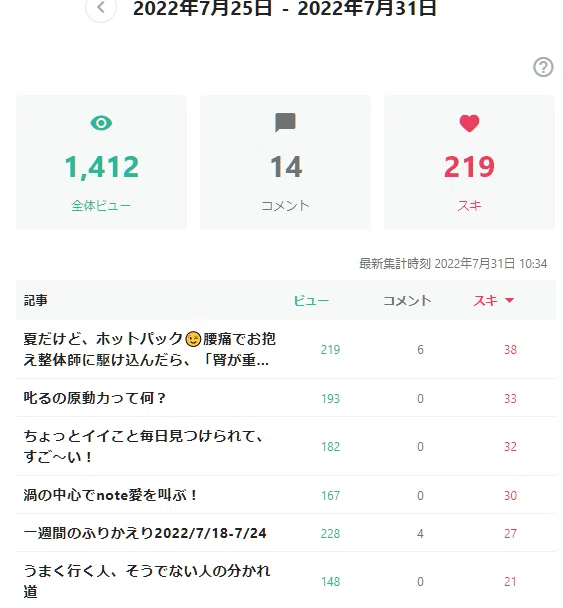Open the help question mark icon
This screenshot has height=608, width=563.
(543, 67)
